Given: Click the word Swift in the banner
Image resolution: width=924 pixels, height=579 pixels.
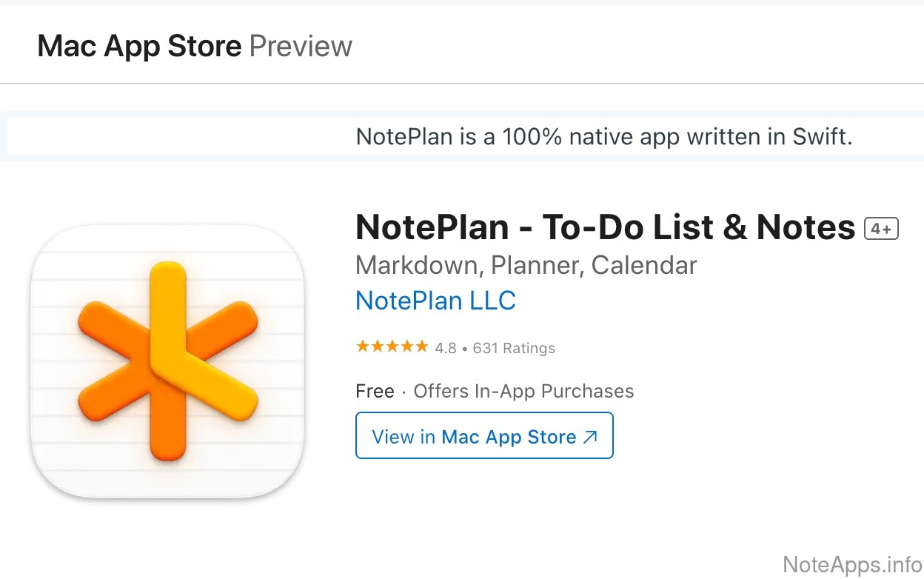Looking at the screenshot, I should point(820,137).
